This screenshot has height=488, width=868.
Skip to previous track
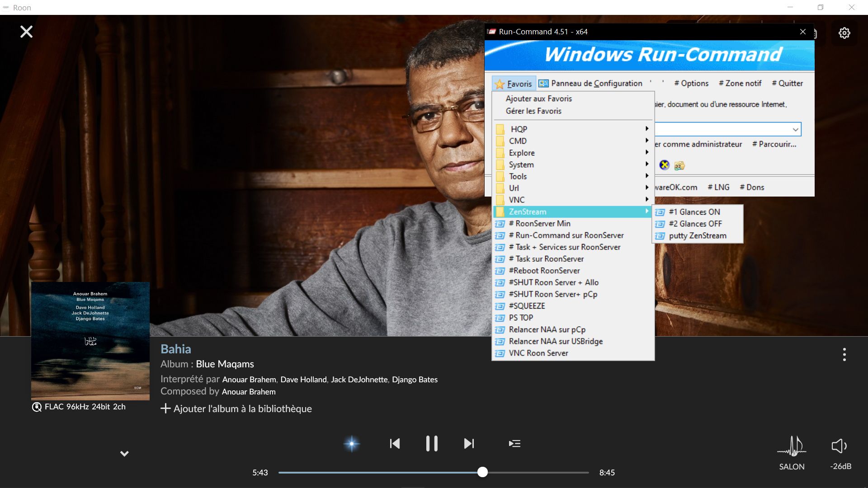(395, 444)
